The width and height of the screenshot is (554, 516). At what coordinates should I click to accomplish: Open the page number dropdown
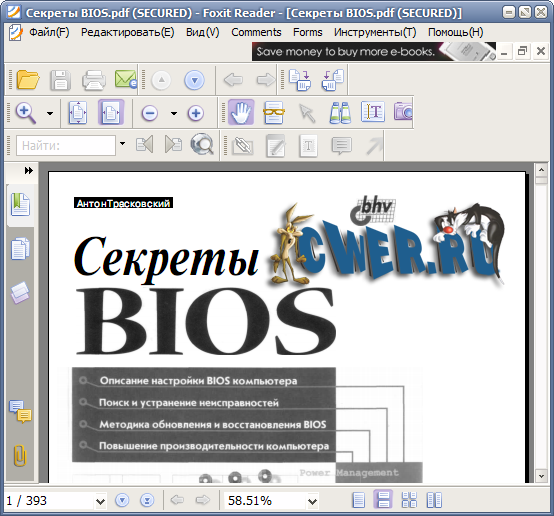(100, 501)
